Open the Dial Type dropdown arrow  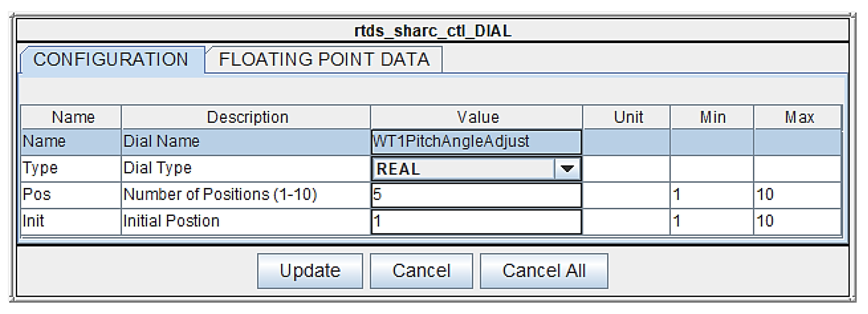pos(567,169)
